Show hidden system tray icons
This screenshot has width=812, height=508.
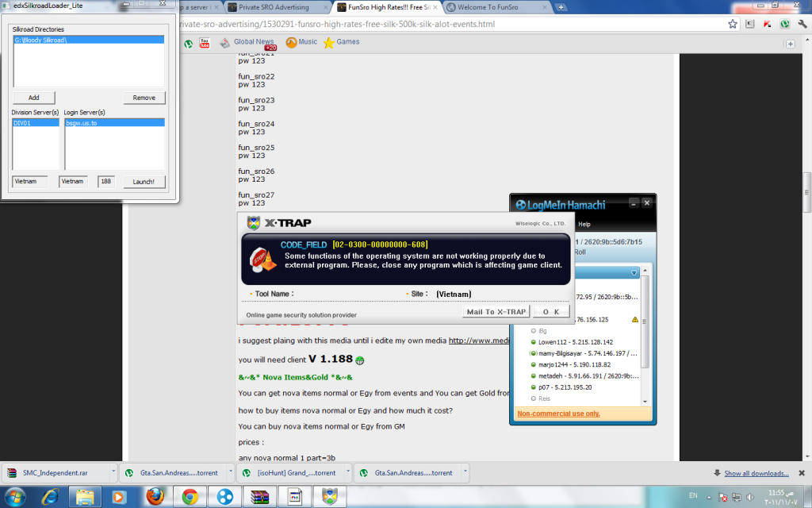point(709,497)
